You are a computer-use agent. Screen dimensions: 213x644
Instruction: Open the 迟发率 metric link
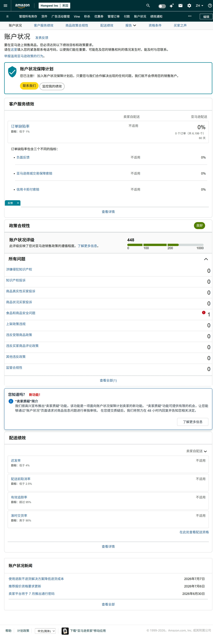tap(16, 460)
